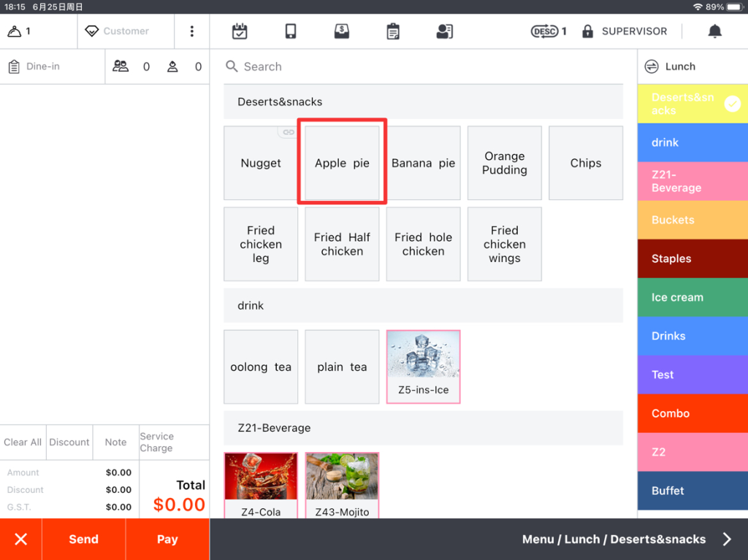The height and width of the screenshot is (560, 748).
Task: Select the Ice cream category tab
Action: (692, 297)
